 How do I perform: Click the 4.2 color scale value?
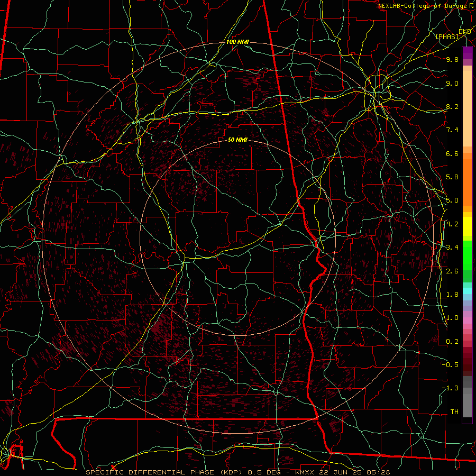coord(452,224)
